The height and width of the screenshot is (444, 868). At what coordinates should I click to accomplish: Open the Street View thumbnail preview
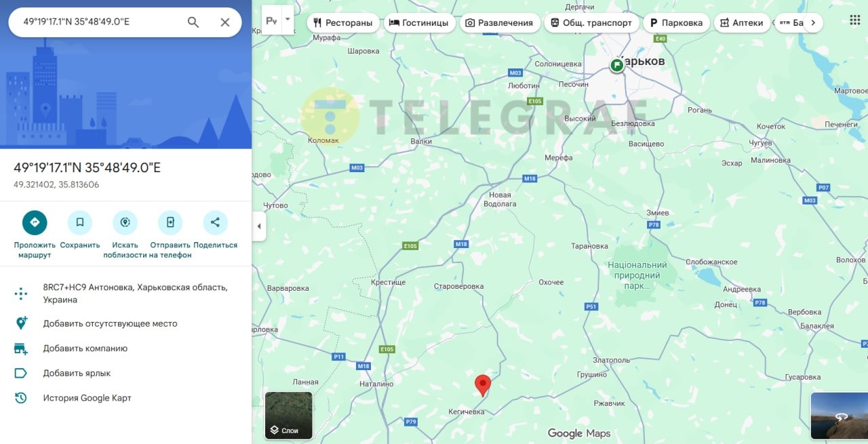click(x=840, y=416)
